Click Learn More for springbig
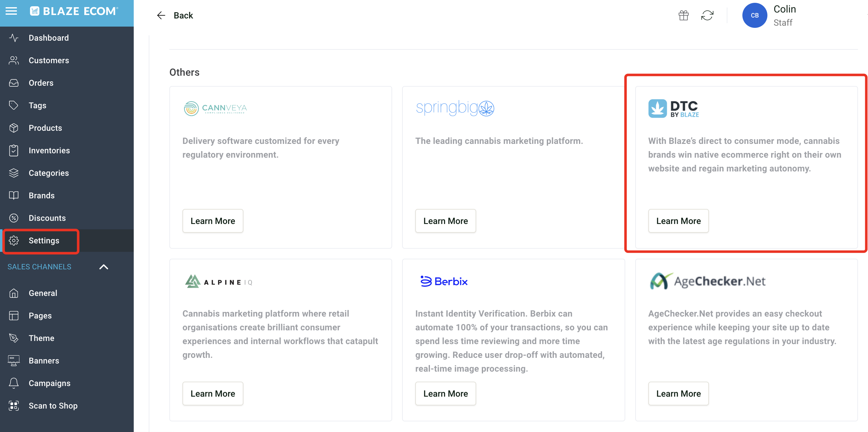 (x=446, y=221)
